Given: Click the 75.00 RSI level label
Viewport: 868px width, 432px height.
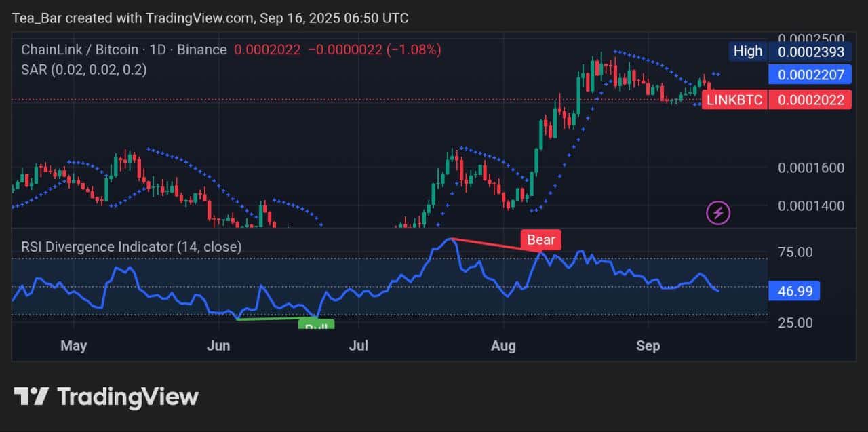Looking at the screenshot, I should 794,252.
